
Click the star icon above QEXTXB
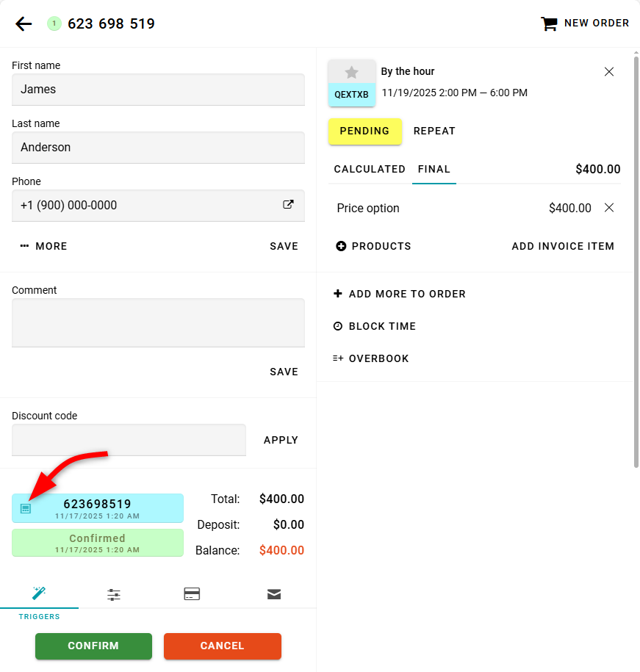351,72
